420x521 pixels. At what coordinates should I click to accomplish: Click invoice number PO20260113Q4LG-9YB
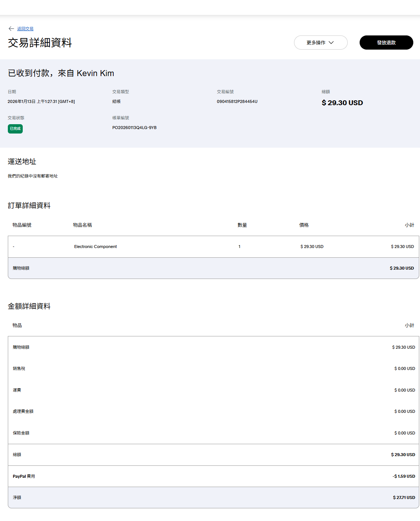coord(134,128)
